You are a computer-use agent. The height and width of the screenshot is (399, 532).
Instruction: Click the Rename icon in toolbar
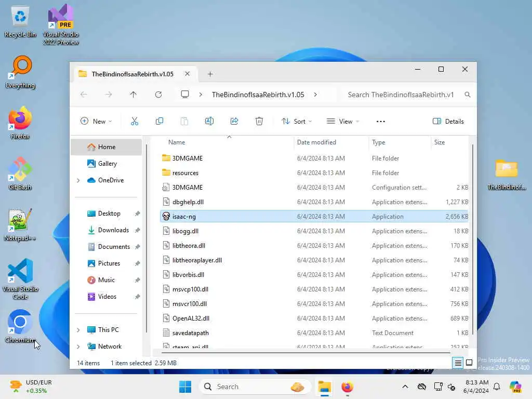pos(209,121)
